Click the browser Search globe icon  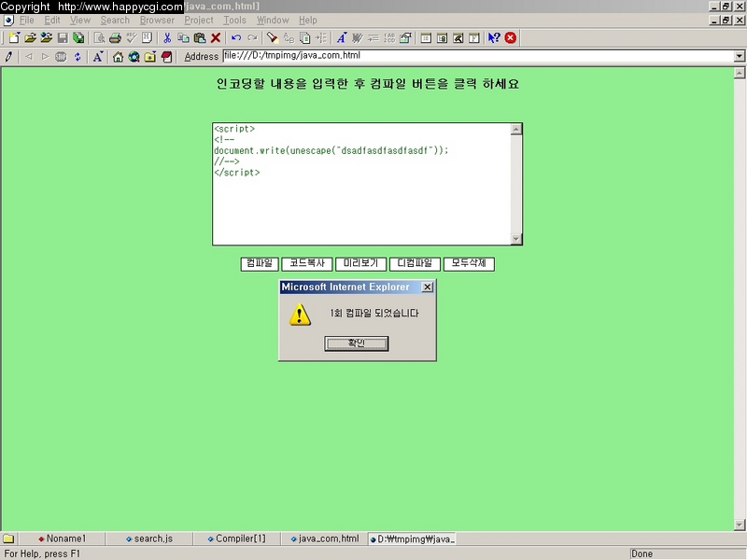pyautogui.click(x=134, y=57)
